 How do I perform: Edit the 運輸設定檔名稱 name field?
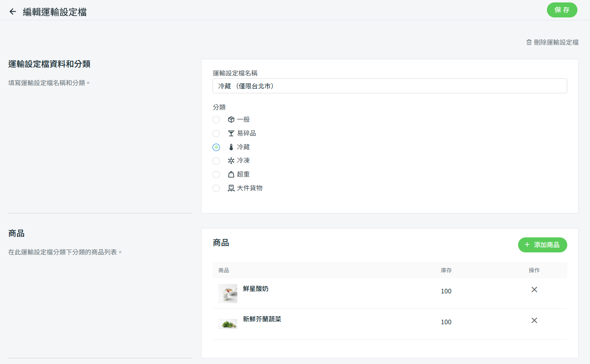click(389, 86)
